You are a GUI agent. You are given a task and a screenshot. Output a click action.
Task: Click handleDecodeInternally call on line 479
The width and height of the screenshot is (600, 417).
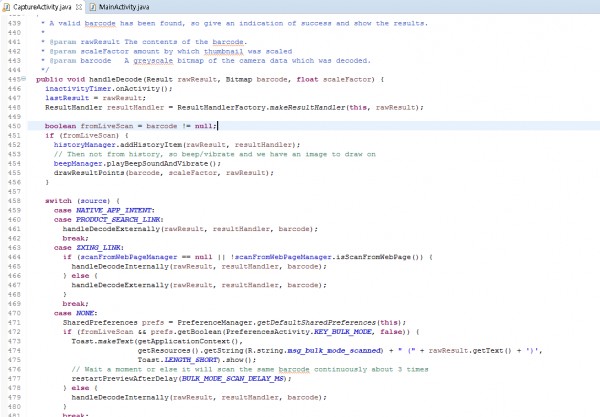coord(120,397)
